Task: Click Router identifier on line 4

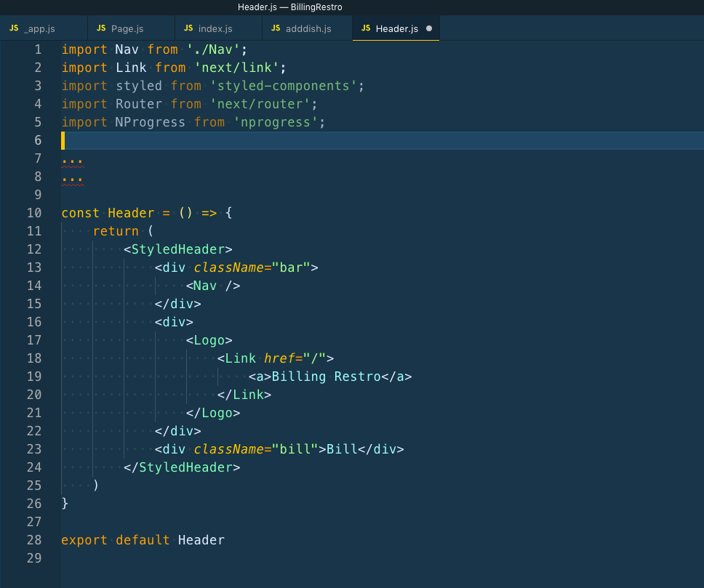Action: tap(138, 104)
